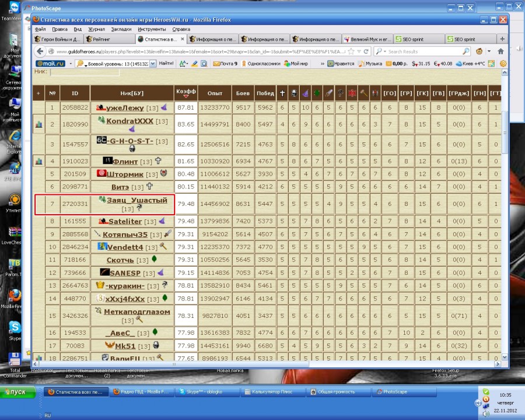This screenshot has height=420, width=525.
Task: Click the Search Results input box
Action: click(424, 51)
